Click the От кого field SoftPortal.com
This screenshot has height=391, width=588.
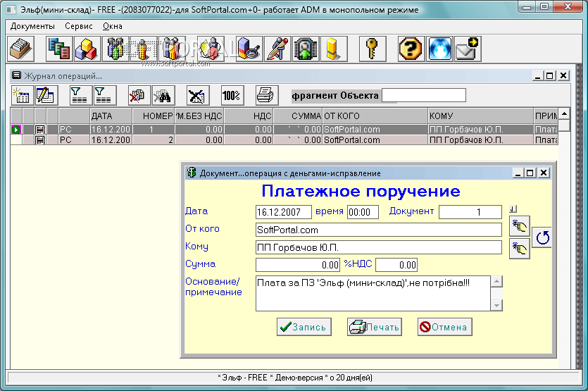point(379,230)
